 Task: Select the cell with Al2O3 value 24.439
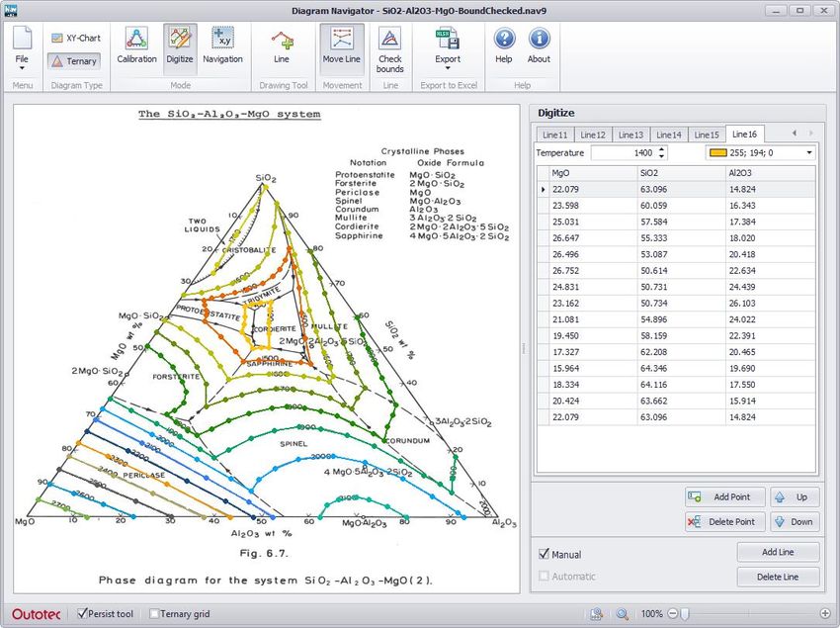coord(771,287)
